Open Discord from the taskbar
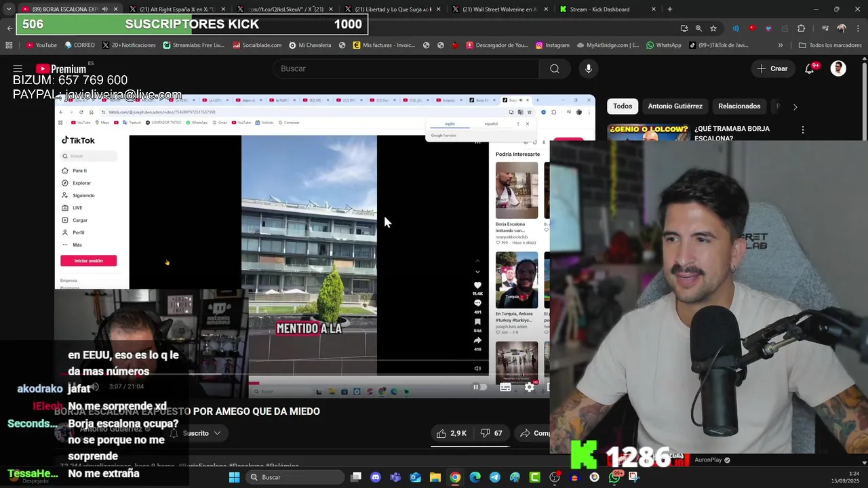 pyautogui.click(x=376, y=477)
